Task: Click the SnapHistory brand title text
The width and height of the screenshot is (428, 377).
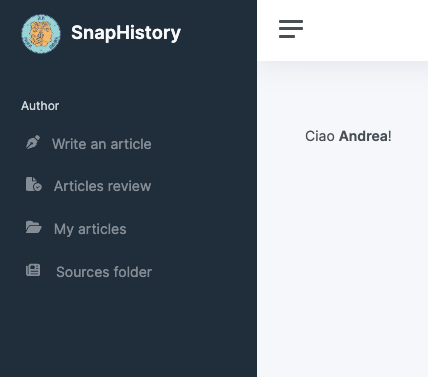Action: (x=126, y=33)
